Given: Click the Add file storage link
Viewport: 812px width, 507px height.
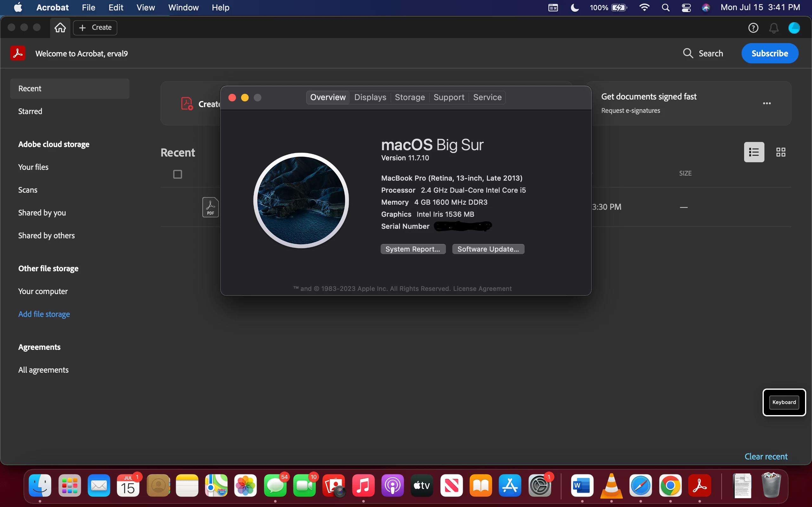Looking at the screenshot, I should [x=44, y=314].
